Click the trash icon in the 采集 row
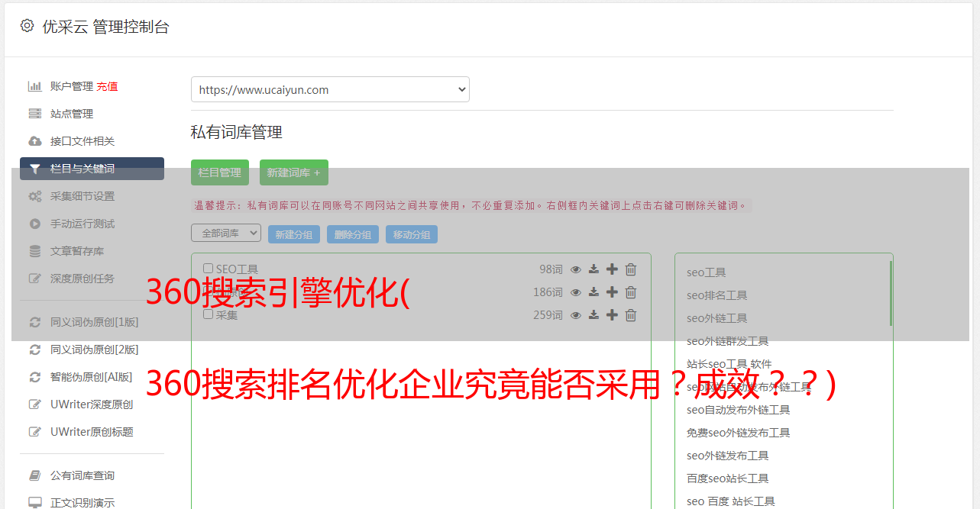This screenshot has height=509, width=980. tap(631, 315)
